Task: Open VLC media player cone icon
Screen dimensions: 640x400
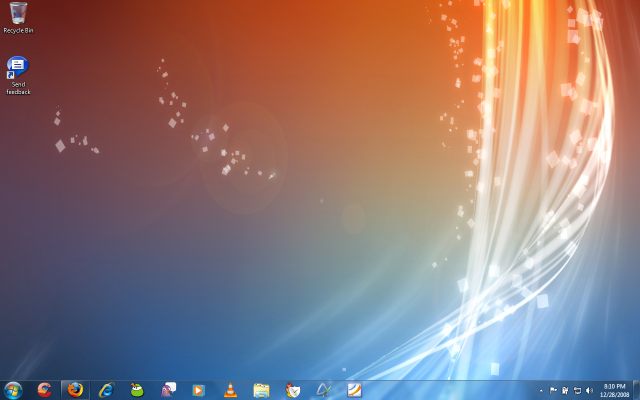Action: pos(230,390)
